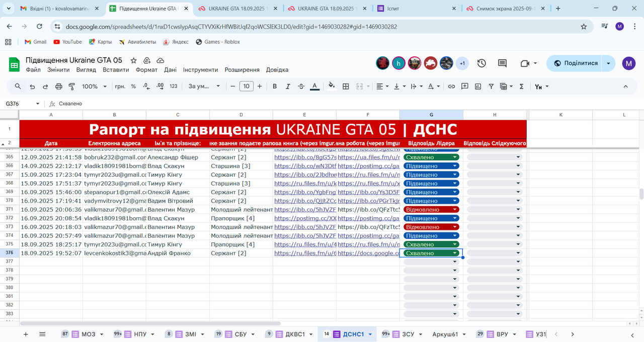This screenshot has width=644, height=342.
Task: Show all comments panel
Action: pyautogui.click(x=502, y=63)
